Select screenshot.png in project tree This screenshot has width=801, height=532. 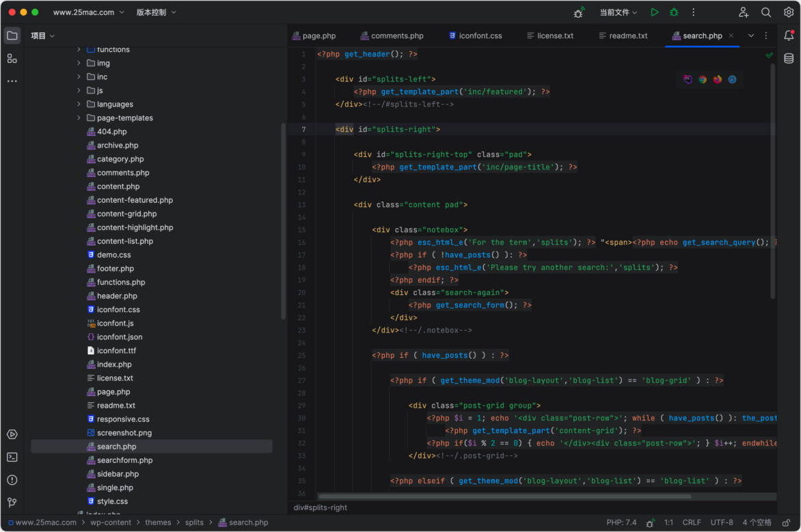(x=124, y=433)
